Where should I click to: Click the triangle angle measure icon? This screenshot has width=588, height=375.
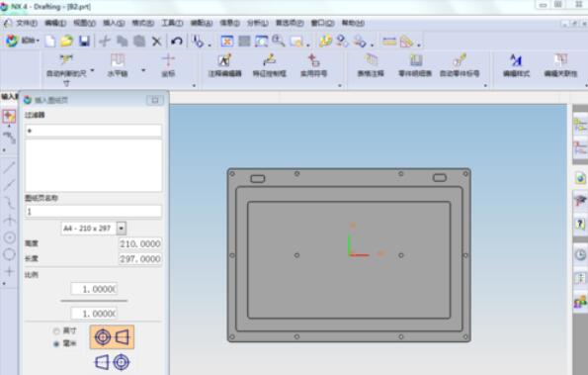tap(406, 41)
